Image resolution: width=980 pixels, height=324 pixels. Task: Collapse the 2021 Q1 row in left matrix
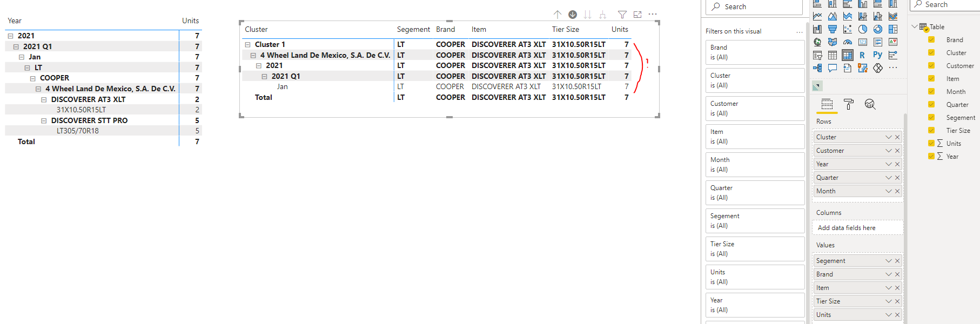pos(16,46)
